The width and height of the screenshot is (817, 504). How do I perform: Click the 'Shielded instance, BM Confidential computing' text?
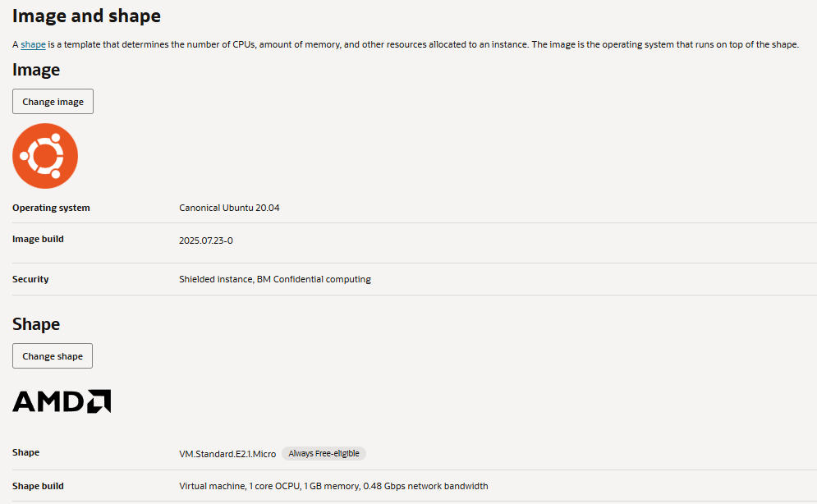coord(275,279)
